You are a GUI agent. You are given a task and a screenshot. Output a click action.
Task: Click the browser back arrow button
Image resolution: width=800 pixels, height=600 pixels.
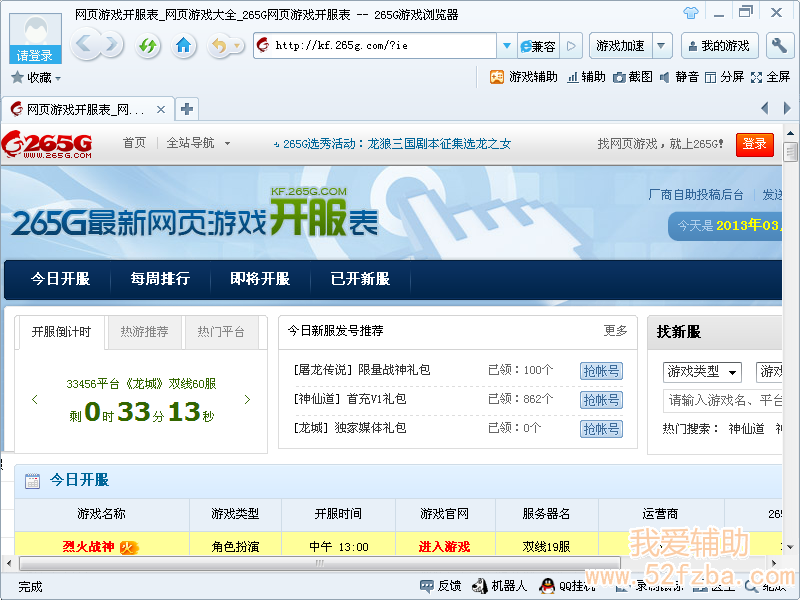tap(84, 45)
